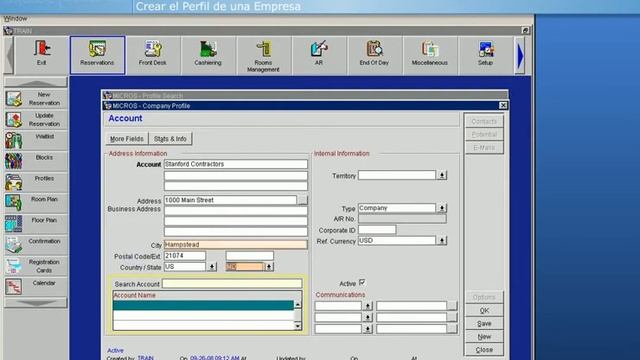Click the New button
The height and width of the screenshot is (360, 640).
coord(484,336)
